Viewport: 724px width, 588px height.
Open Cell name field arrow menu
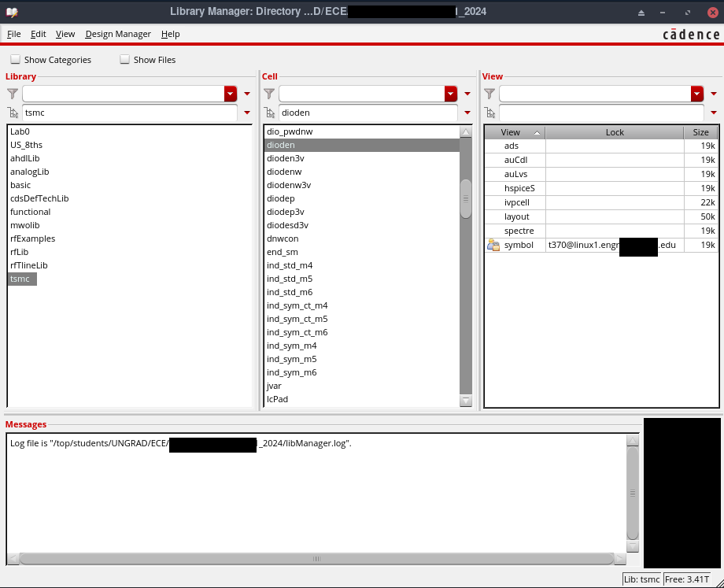click(x=467, y=113)
